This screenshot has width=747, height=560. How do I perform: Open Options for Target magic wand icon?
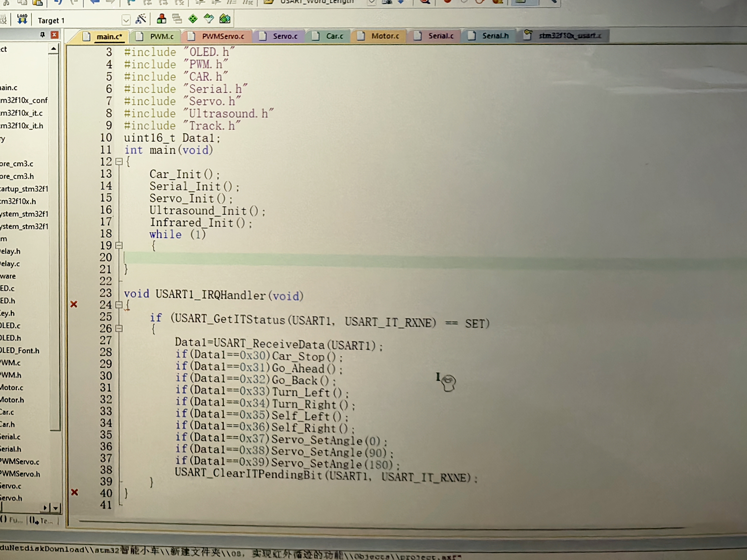tap(141, 19)
